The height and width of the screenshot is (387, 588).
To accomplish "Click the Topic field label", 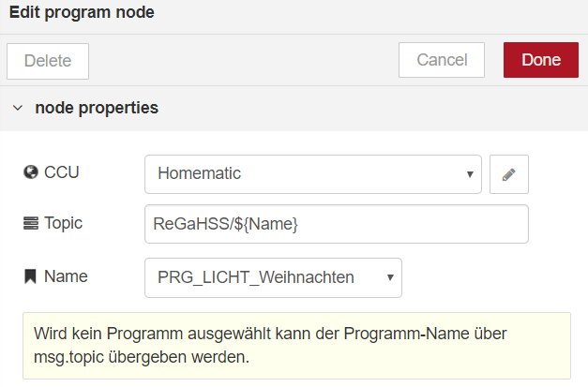I will pos(64,223).
